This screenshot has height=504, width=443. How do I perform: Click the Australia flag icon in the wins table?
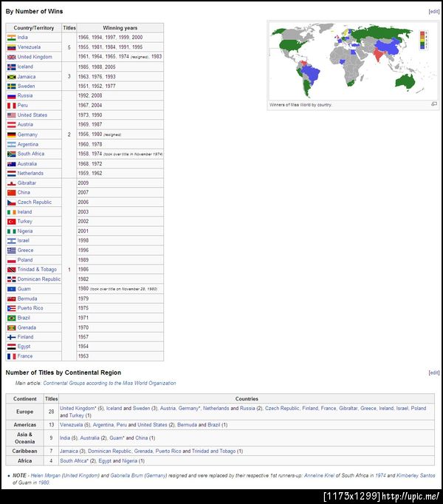(12, 164)
